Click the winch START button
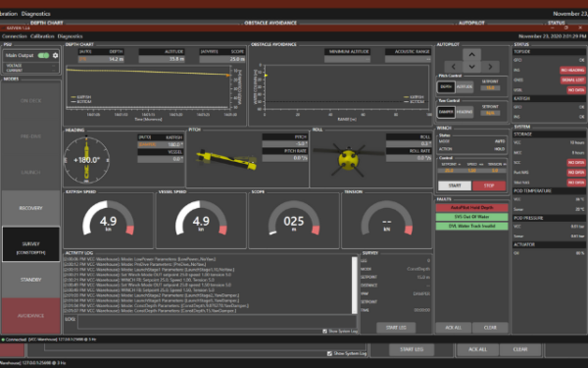Viewport: 588px width, 368px height. pos(455,185)
